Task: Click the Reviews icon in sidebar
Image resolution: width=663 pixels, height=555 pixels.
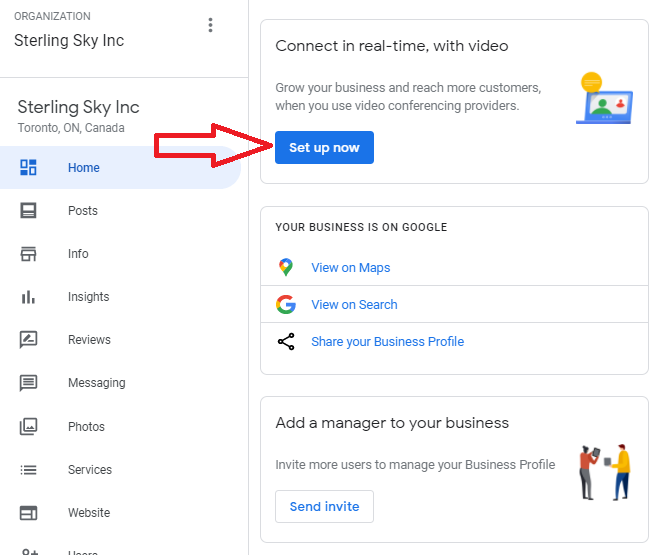Action: (x=28, y=340)
